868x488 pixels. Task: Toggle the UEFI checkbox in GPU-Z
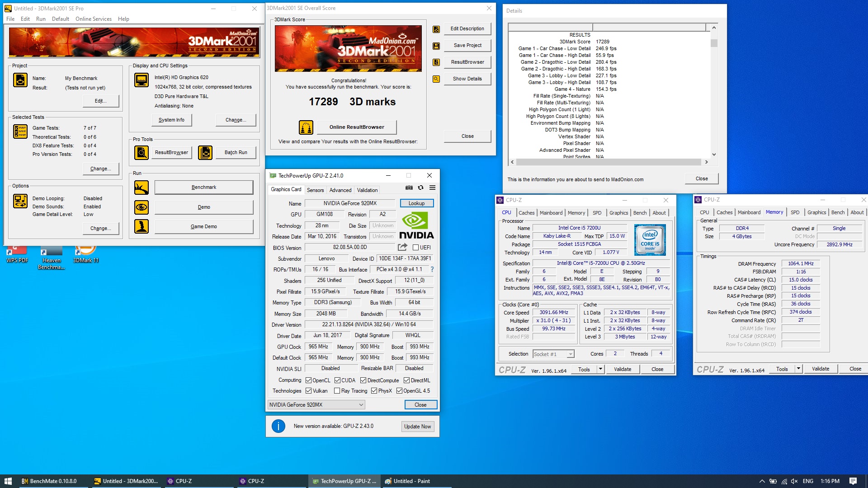(416, 248)
